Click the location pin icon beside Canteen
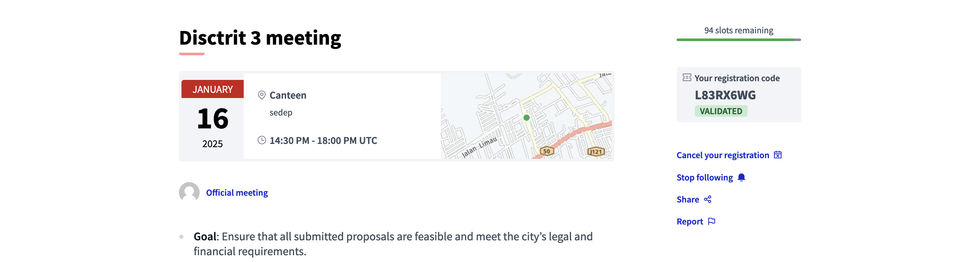Image resolution: width=980 pixels, height=262 pixels. pos(261,95)
